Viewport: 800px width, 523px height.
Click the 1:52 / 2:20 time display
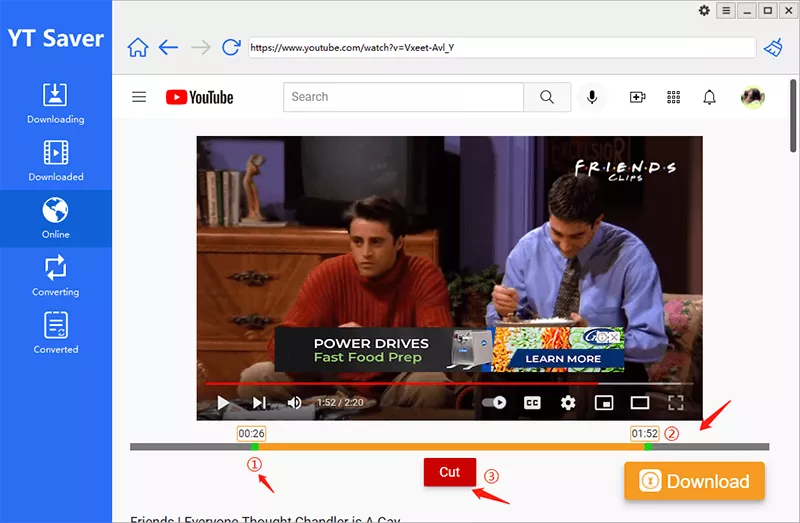point(340,403)
